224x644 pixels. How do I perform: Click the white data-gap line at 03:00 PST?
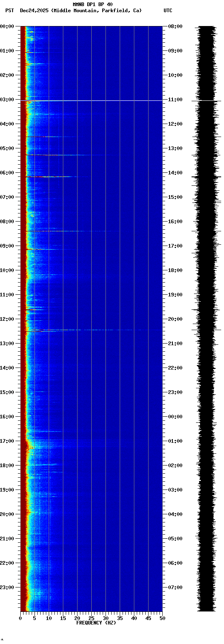tap(91, 100)
